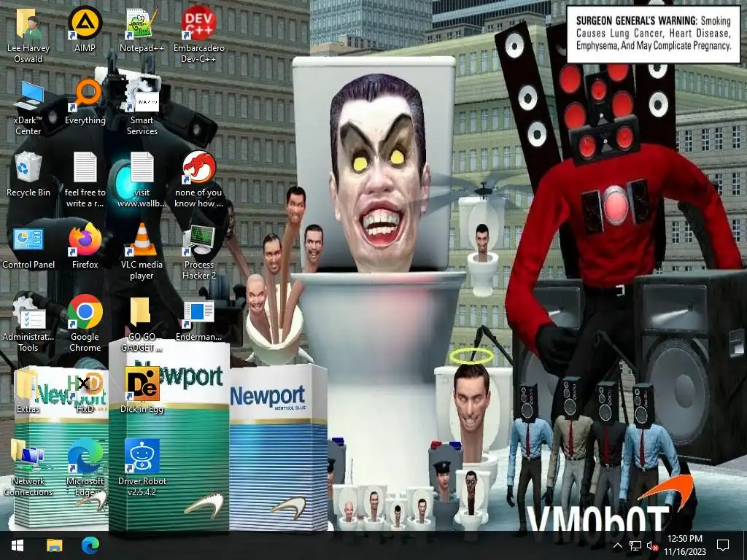Viewport: 747px width, 560px height.
Task: Open the Extras folder
Action: click(x=28, y=392)
